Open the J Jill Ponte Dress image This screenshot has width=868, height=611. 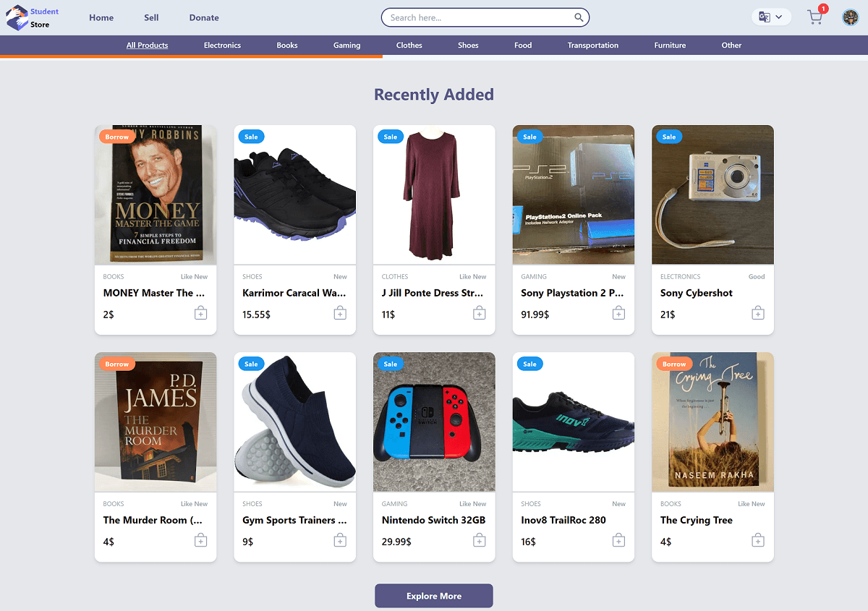tap(434, 195)
